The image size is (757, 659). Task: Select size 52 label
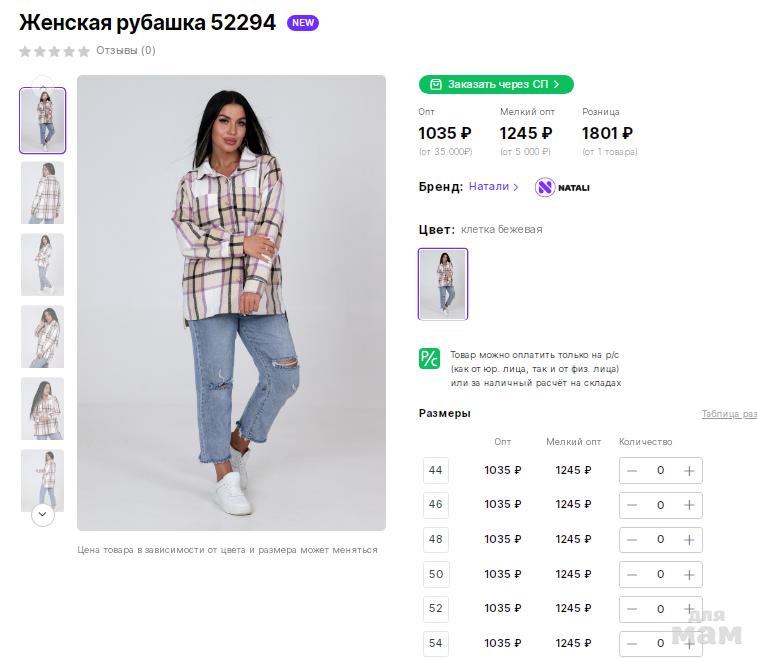[x=435, y=608]
